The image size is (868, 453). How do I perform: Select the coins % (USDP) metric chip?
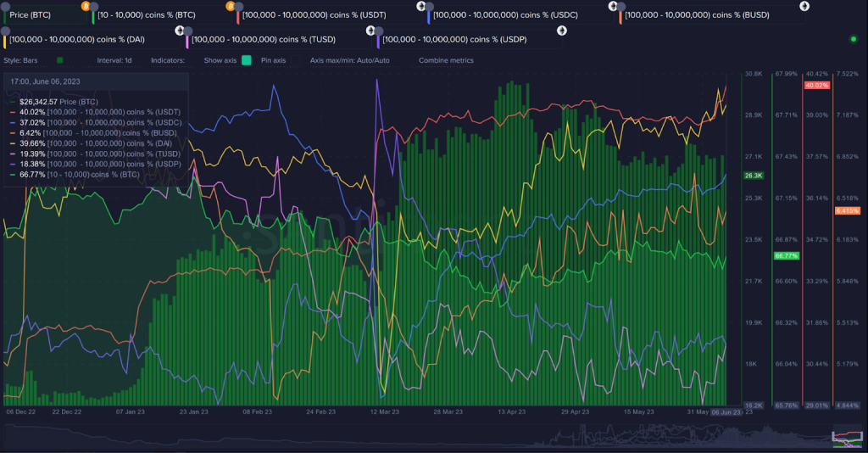click(470, 39)
